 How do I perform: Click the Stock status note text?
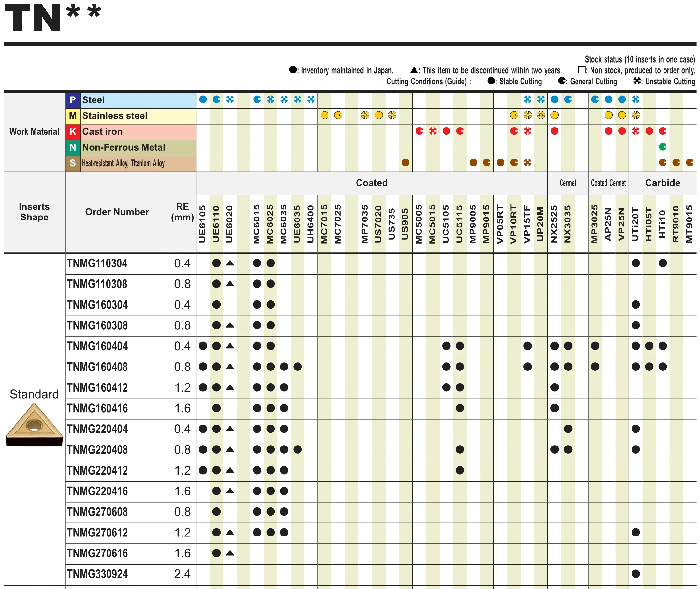[640, 59]
